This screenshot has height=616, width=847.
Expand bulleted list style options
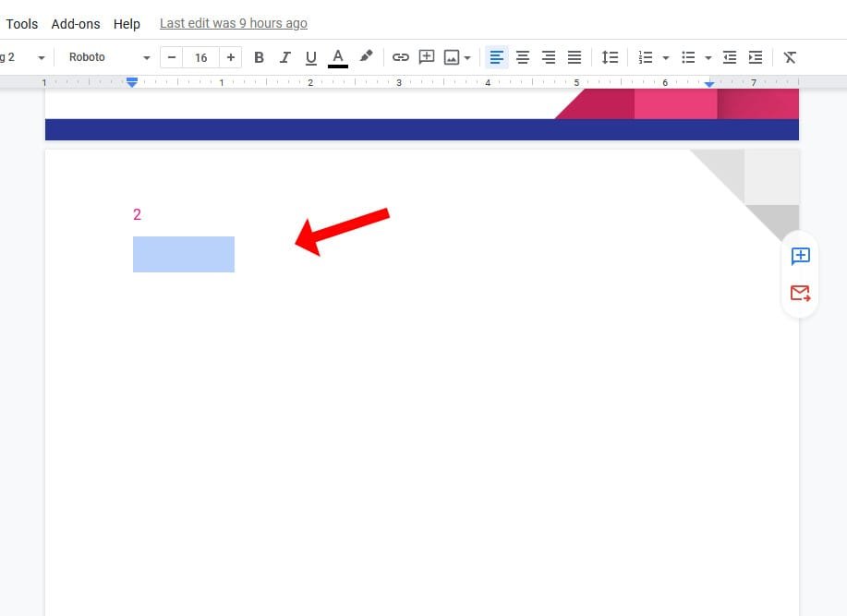708,57
